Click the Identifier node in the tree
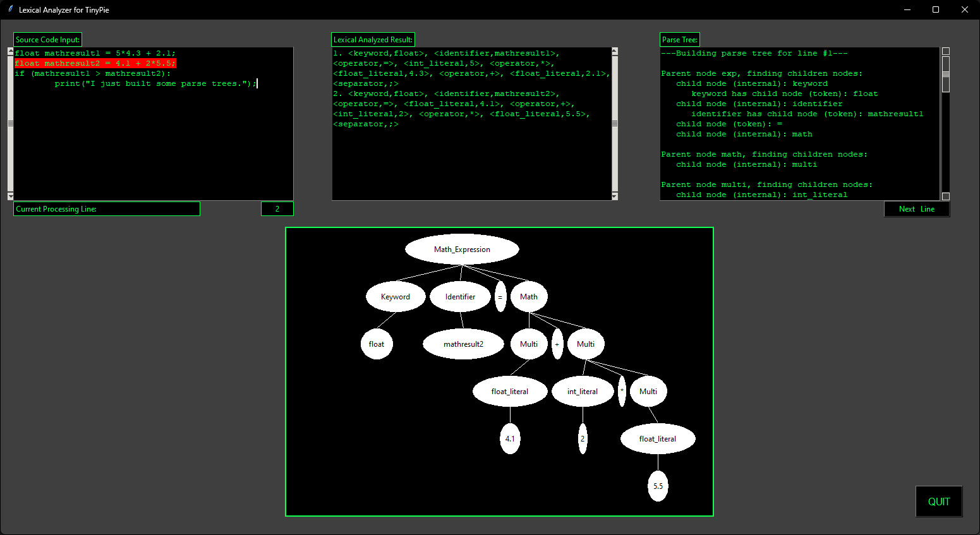980x535 pixels. 460,297
